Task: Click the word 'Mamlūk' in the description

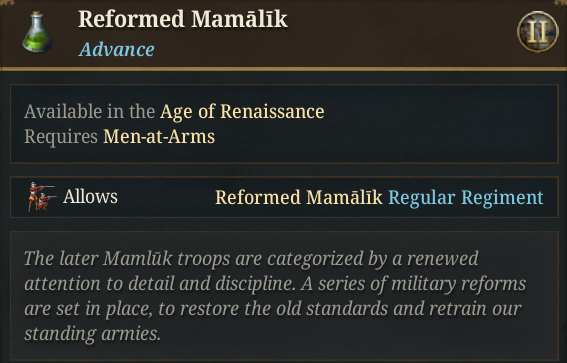Action: pos(138,258)
